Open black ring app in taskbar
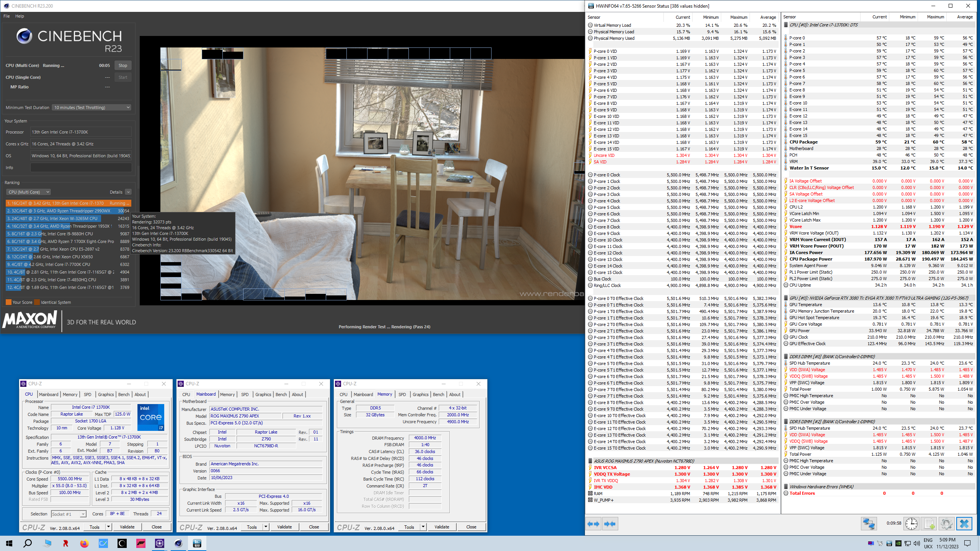This screenshot has width=980, height=551. [122, 543]
